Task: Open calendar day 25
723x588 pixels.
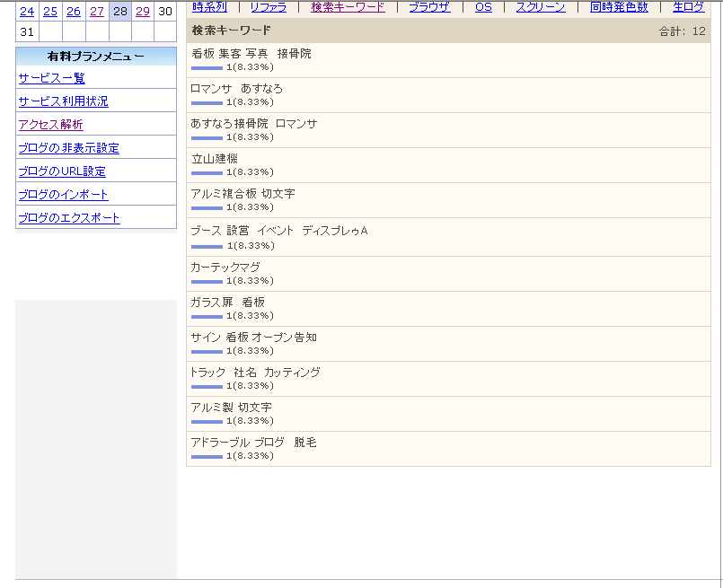Action: click(50, 12)
